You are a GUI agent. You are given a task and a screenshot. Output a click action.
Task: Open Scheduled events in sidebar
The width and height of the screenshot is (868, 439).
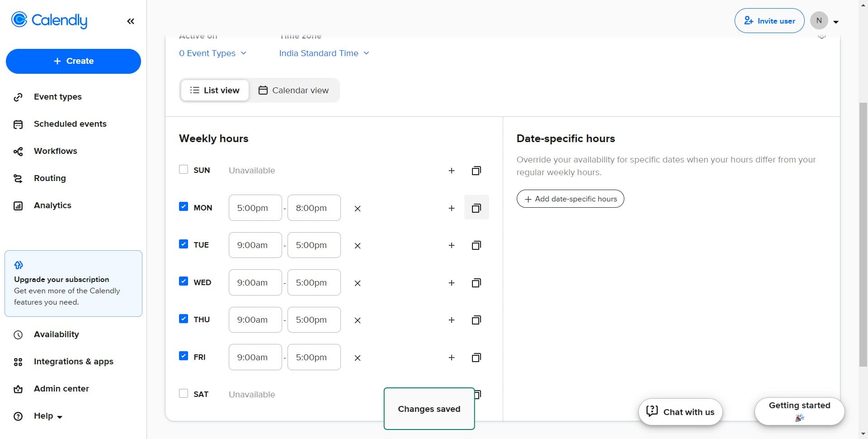tap(70, 124)
